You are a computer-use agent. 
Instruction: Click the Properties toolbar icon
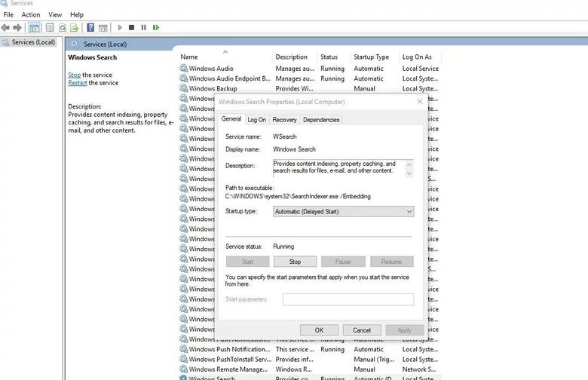(x=50, y=27)
